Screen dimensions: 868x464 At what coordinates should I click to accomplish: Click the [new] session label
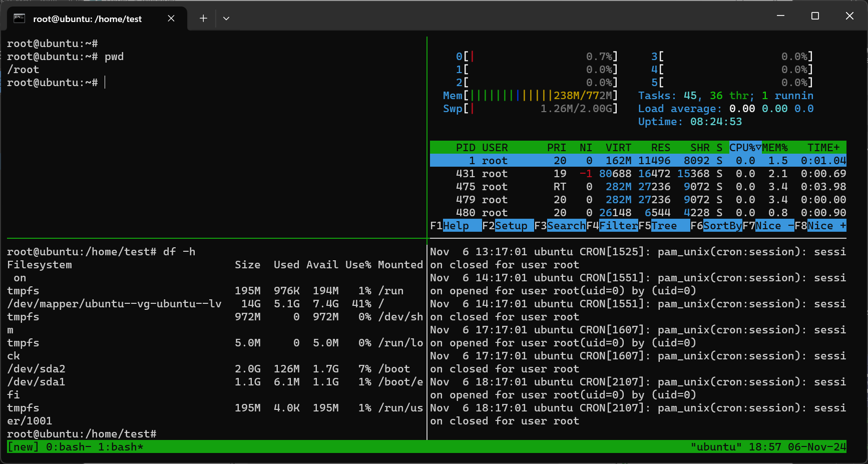(23, 447)
